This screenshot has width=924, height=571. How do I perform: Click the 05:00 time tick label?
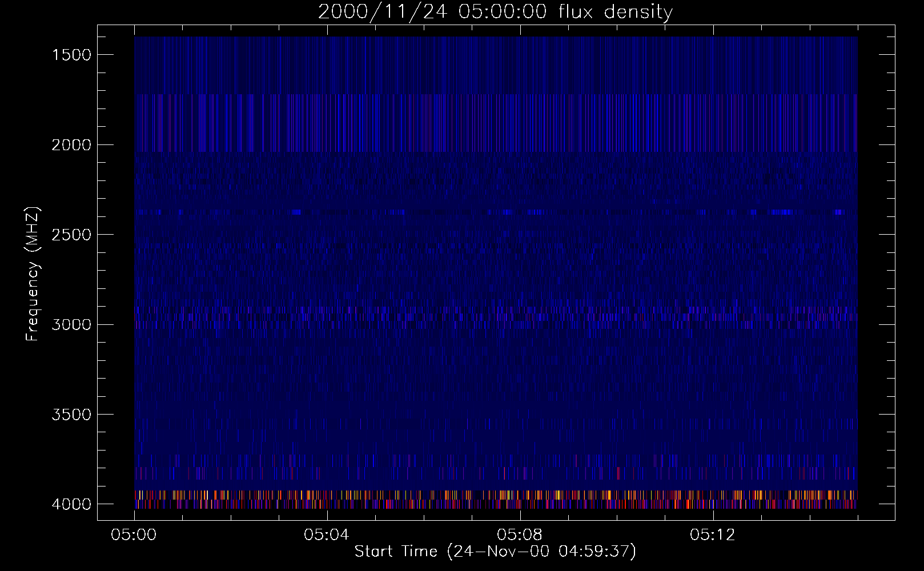tap(134, 535)
